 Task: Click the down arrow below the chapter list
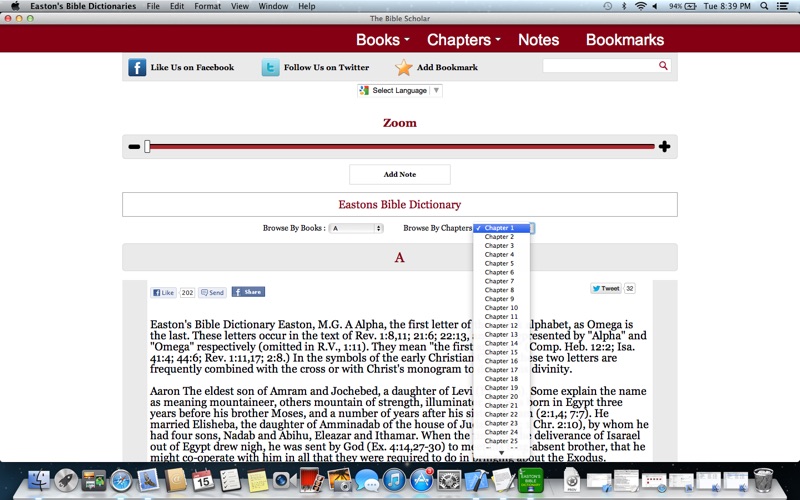(502, 453)
